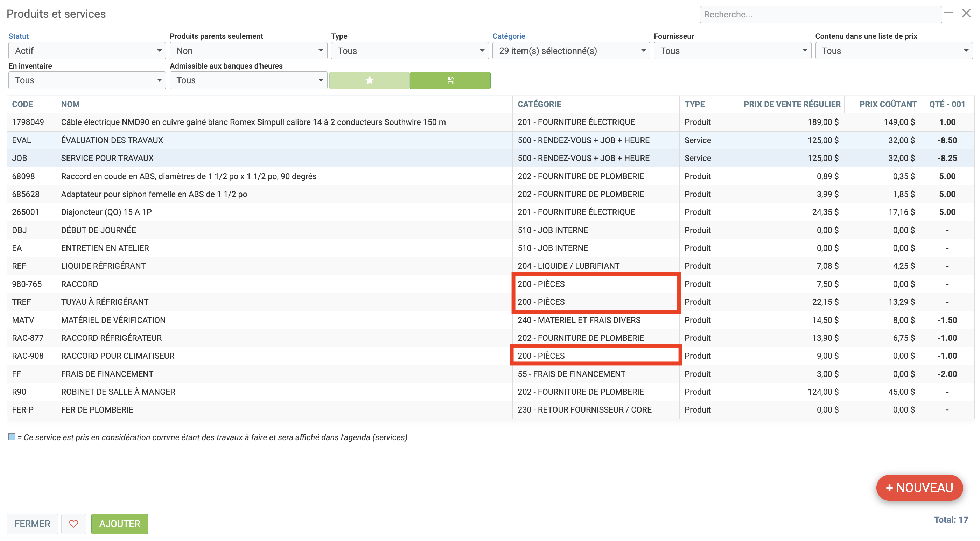This screenshot has height=541, width=980.
Task: Click the CATÉGORIE column header
Action: [x=539, y=104]
